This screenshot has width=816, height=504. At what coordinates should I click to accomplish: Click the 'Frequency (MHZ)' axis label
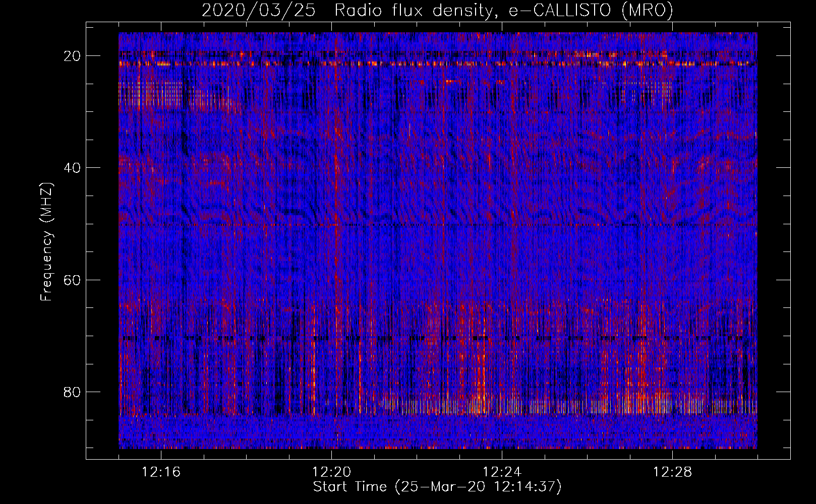46,241
